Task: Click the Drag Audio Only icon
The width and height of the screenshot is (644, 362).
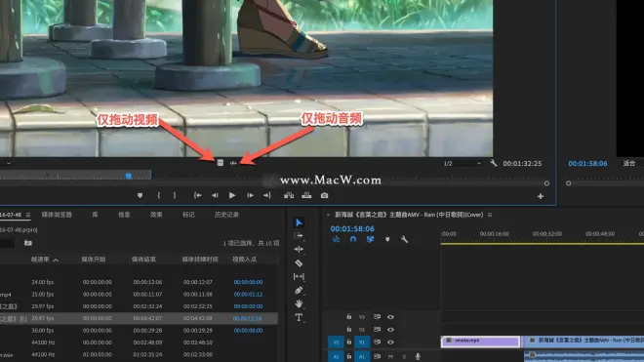Action: tap(233, 163)
